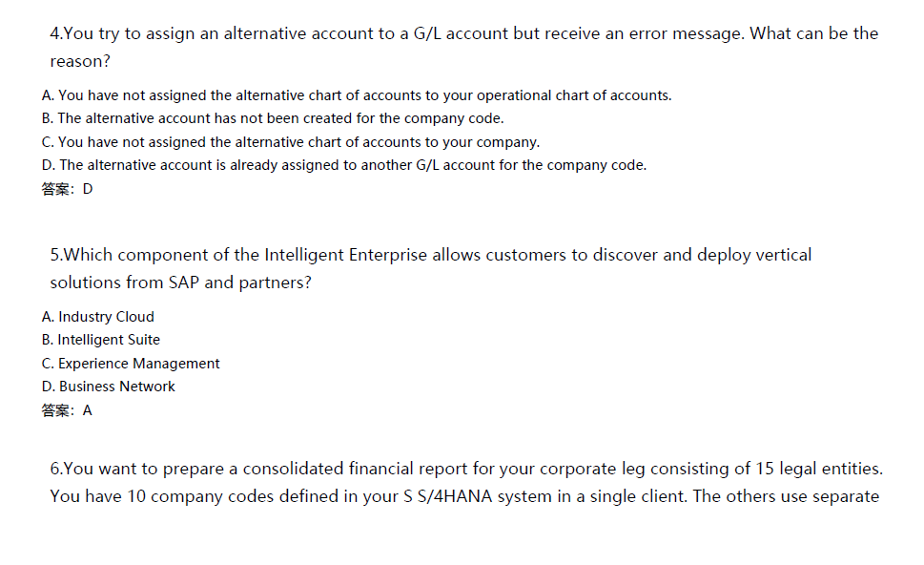Viewport: 924px width, 565px height.
Task: Click 'solutions from SAP and partners?' line
Action: [x=180, y=282]
